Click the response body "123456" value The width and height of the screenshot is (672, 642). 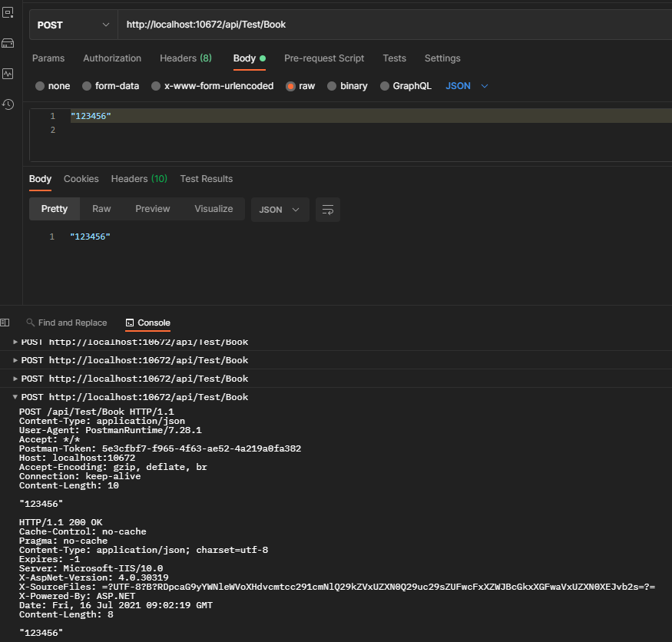(x=90, y=237)
